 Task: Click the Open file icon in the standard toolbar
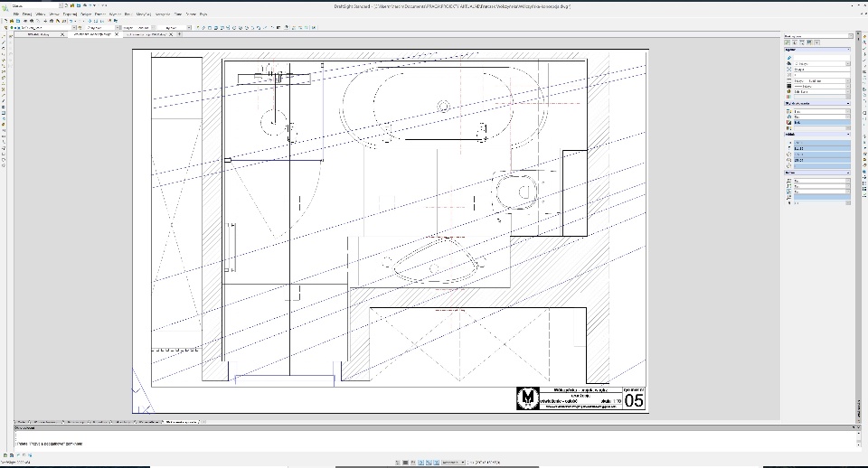click(12, 21)
